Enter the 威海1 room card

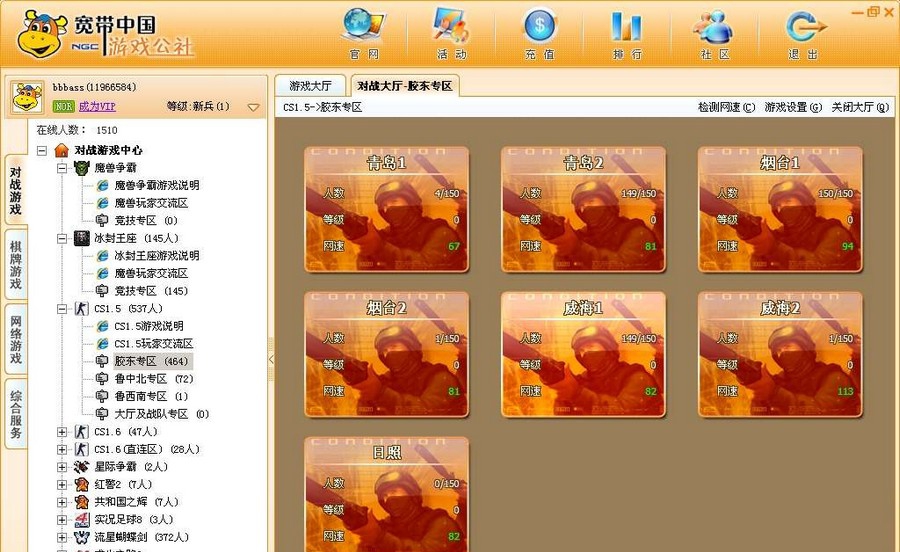click(583, 354)
